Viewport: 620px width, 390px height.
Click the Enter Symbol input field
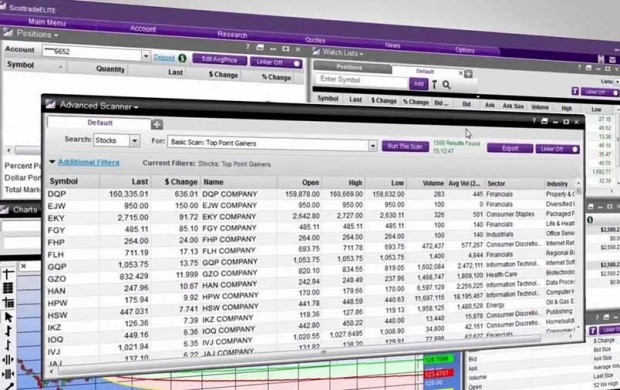pos(362,80)
